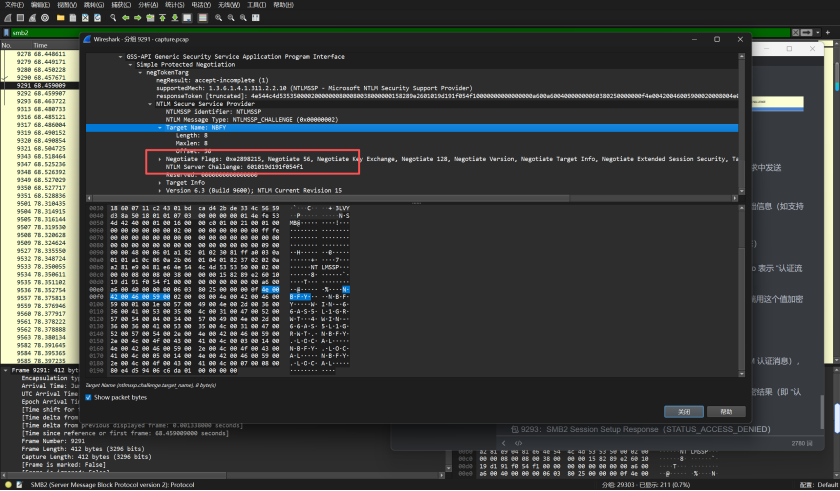
Task: Expand the Negotiate Flags tree node
Action: [160, 158]
